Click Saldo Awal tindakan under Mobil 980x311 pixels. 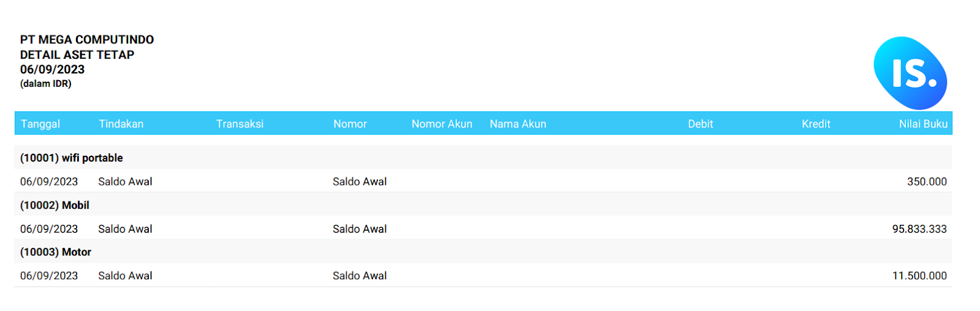[x=125, y=229]
